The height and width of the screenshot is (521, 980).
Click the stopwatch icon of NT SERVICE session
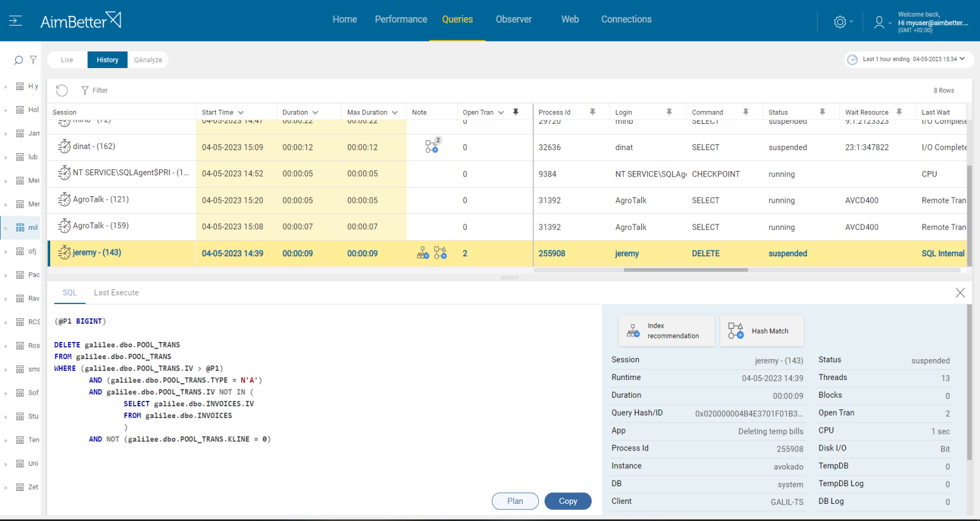pyautogui.click(x=64, y=173)
